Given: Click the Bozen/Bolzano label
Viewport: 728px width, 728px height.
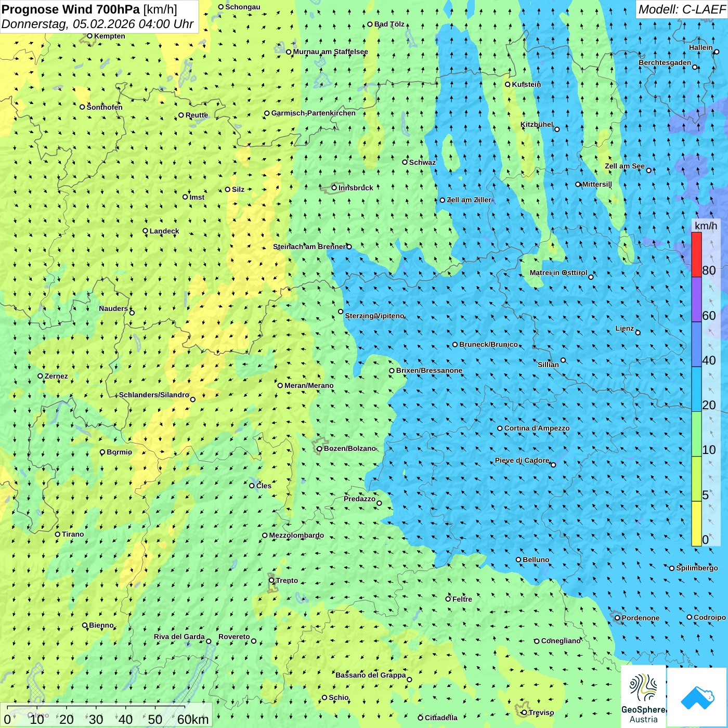Looking at the screenshot, I should (x=349, y=448).
